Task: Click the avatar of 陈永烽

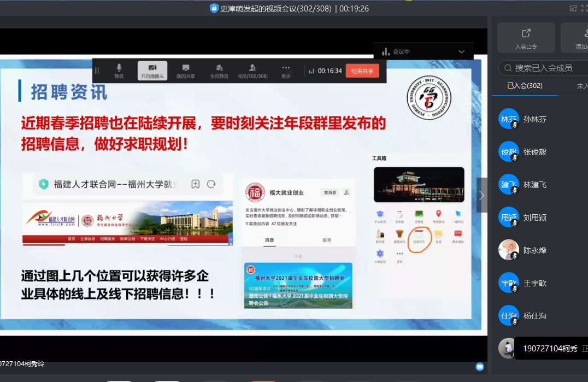Action: (509, 250)
